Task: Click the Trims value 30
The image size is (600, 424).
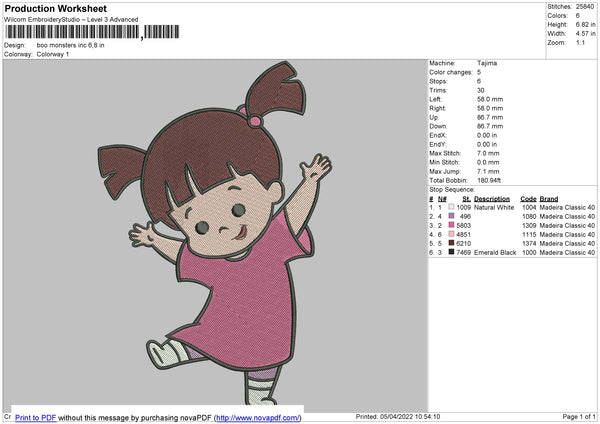Action: coord(481,90)
